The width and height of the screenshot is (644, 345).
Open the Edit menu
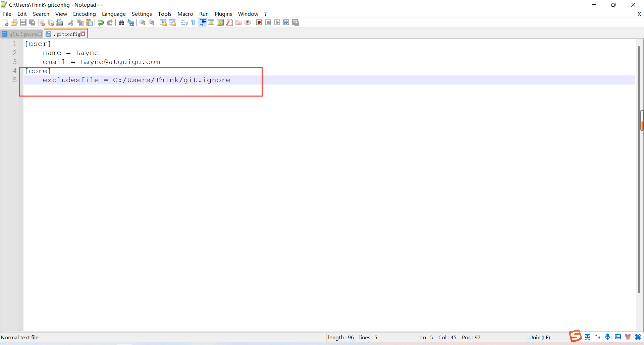click(x=22, y=14)
